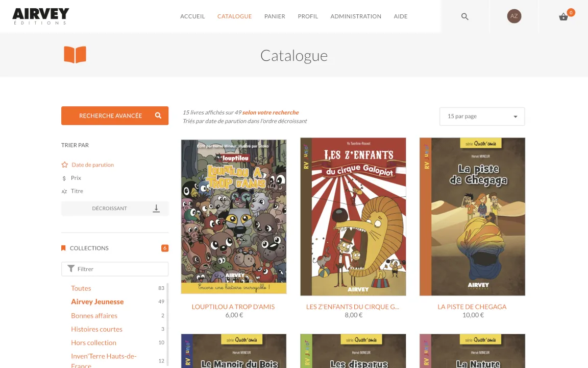Open the Aide menu item
This screenshot has width=588, height=368.
coord(401,16)
